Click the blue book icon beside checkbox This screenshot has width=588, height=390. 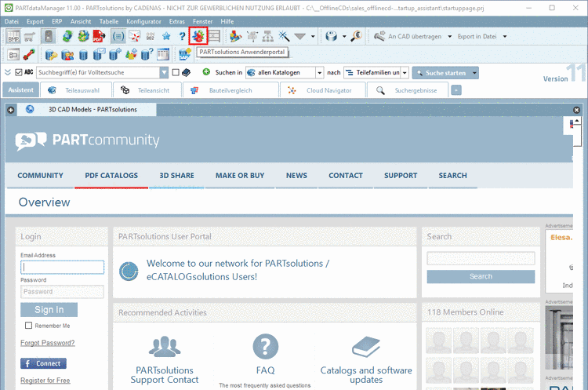(x=187, y=72)
